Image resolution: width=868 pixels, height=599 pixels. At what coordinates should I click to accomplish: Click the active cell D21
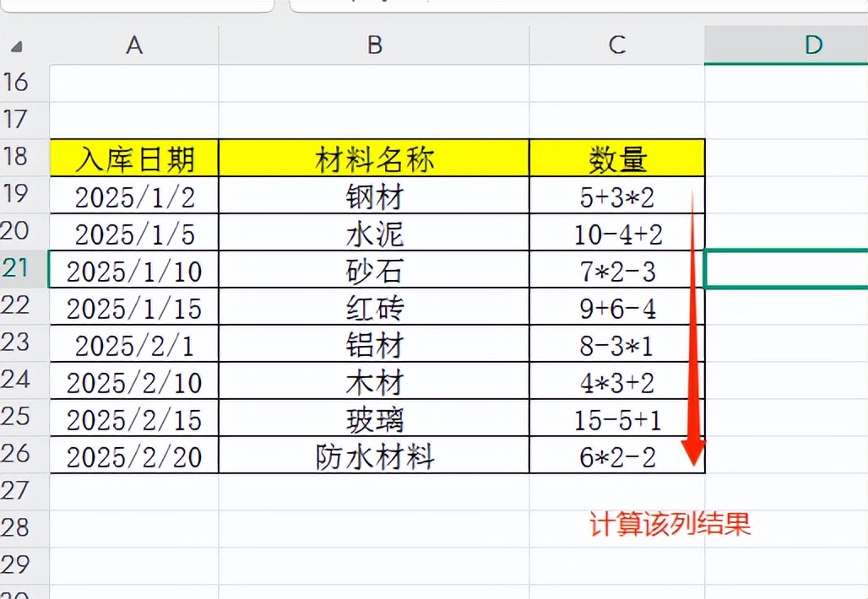pos(786,269)
